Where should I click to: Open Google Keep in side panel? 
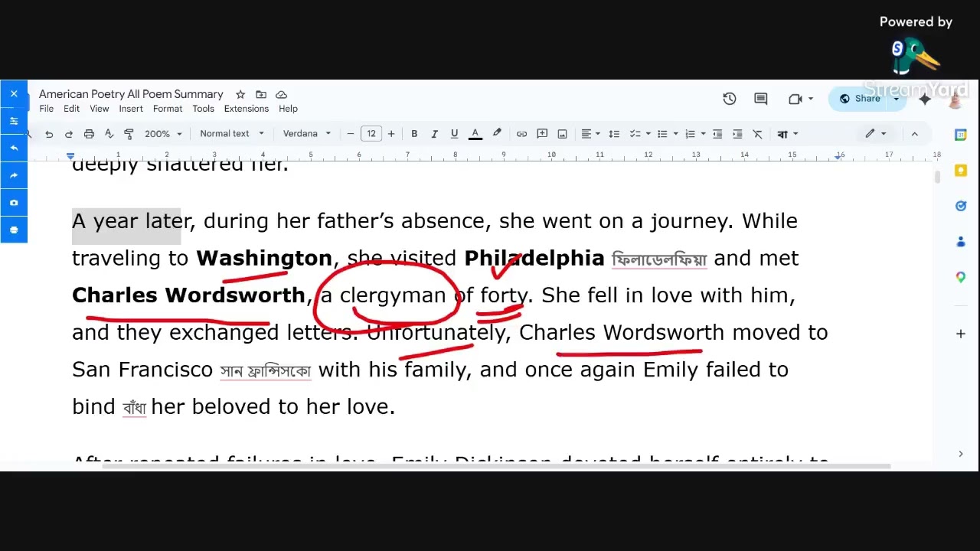(961, 171)
